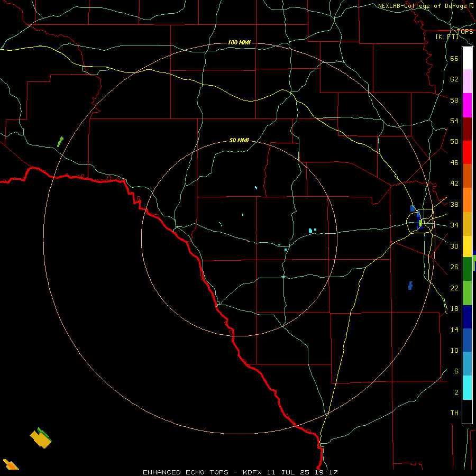Click the small green echo streak in the northwest
Viewport: 476px width, 476px height.
click(x=60, y=142)
